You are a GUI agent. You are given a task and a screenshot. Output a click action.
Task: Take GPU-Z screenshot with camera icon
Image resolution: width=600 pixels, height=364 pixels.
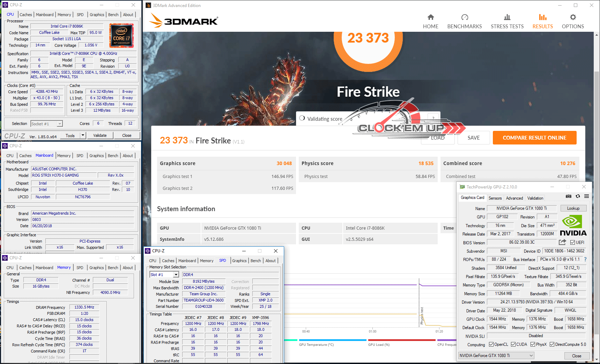[569, 196]
